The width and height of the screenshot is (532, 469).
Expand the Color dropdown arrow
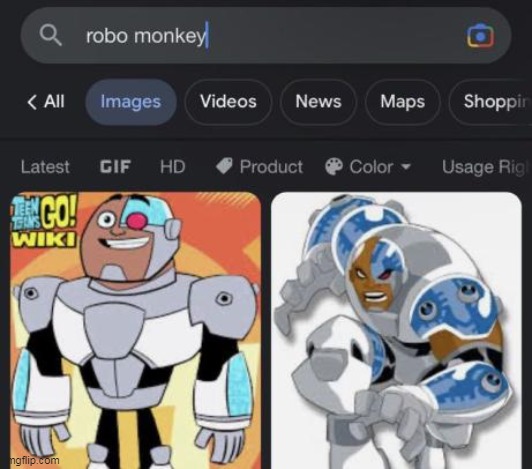pos(406,167)
